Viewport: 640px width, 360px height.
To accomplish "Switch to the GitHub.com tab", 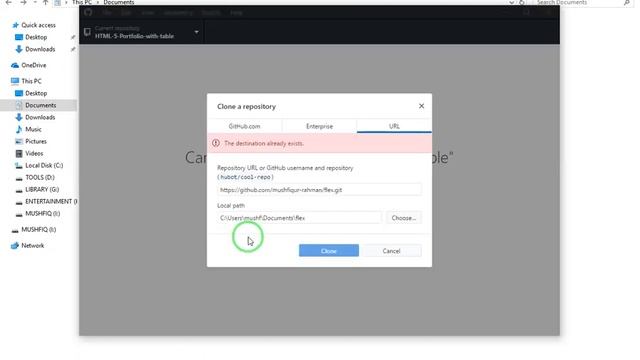I will pos(244,126).
